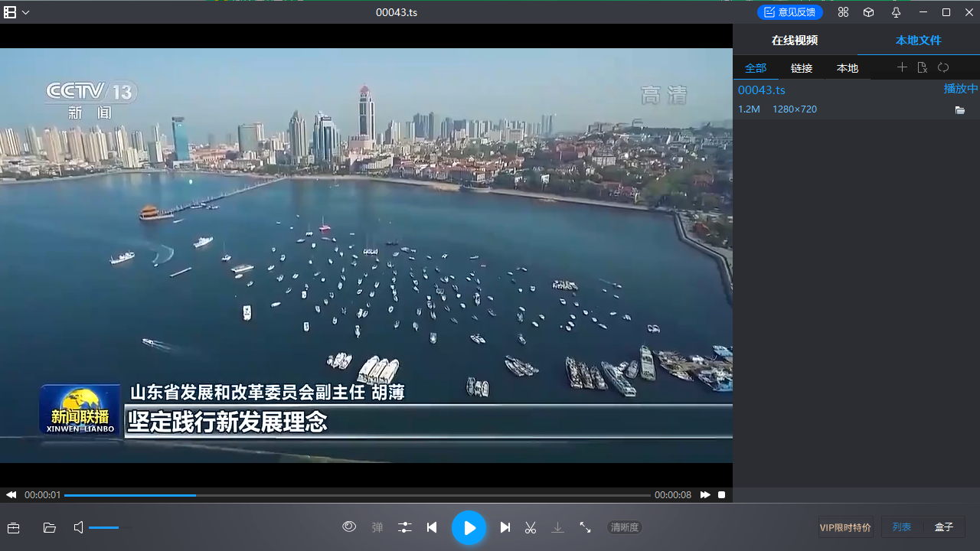
Task: Refresh the playlist with the loop icon
Action: click(942, 67)
